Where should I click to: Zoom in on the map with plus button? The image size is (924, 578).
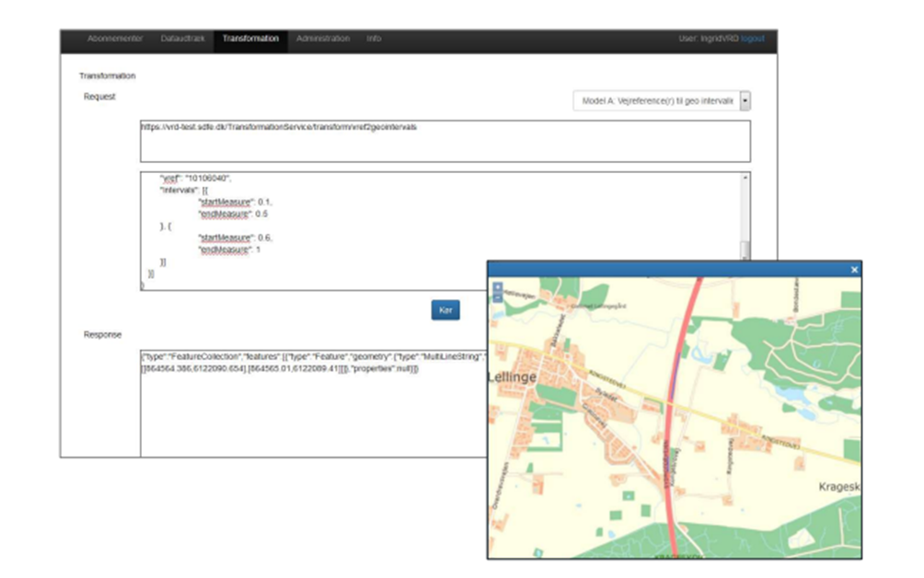click(x=498, y=287)
